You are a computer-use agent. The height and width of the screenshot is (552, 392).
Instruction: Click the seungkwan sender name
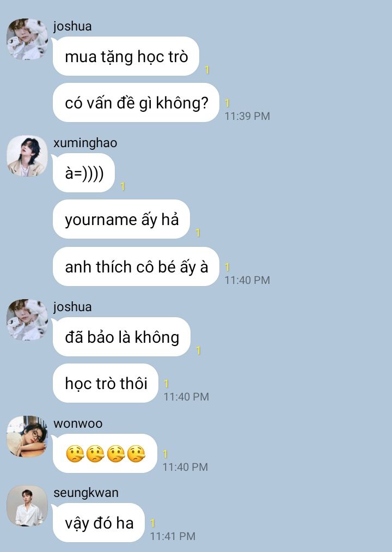pos(86,493)
